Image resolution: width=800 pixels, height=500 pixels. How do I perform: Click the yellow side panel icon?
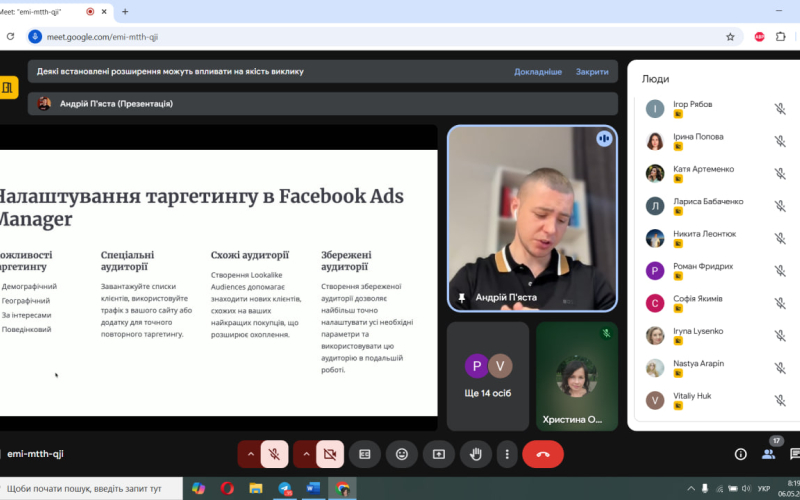click(x=8, y=87)
